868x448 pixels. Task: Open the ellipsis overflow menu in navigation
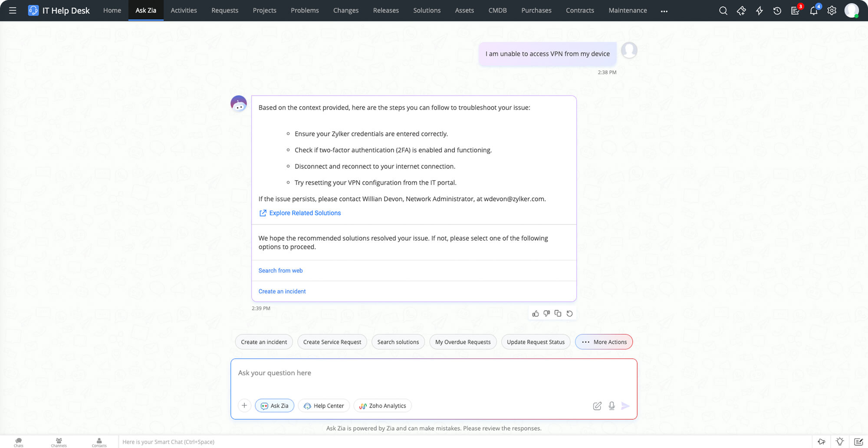[664, 10]
